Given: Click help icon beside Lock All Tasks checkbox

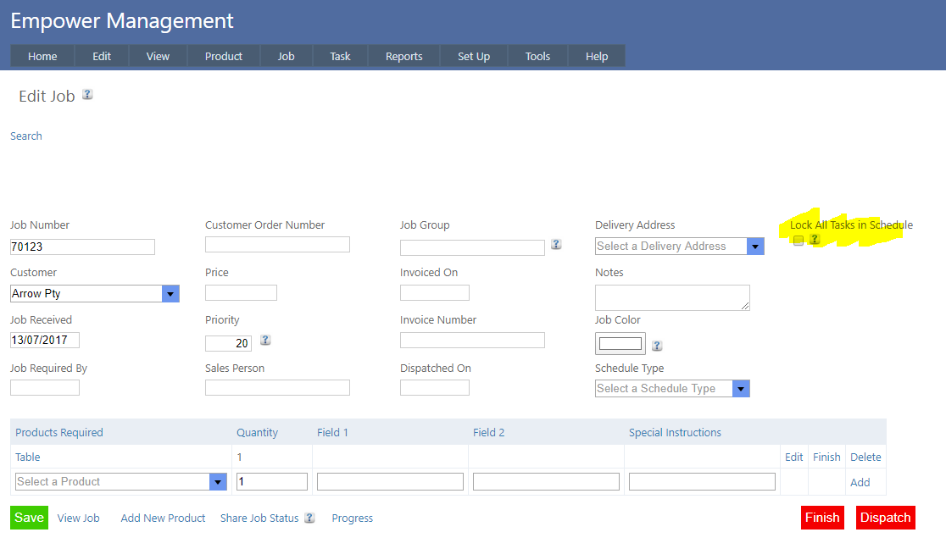Looking at the screenshot, I should [815, 240].
